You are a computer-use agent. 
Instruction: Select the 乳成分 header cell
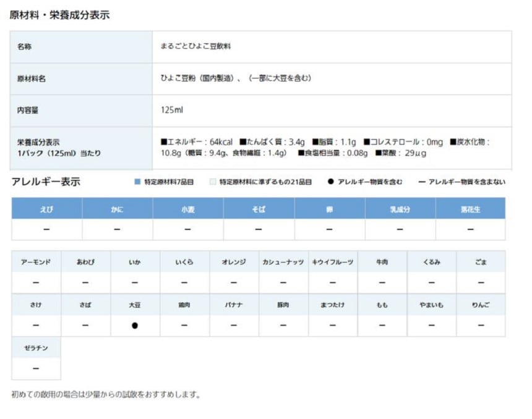tap(400, 209)
